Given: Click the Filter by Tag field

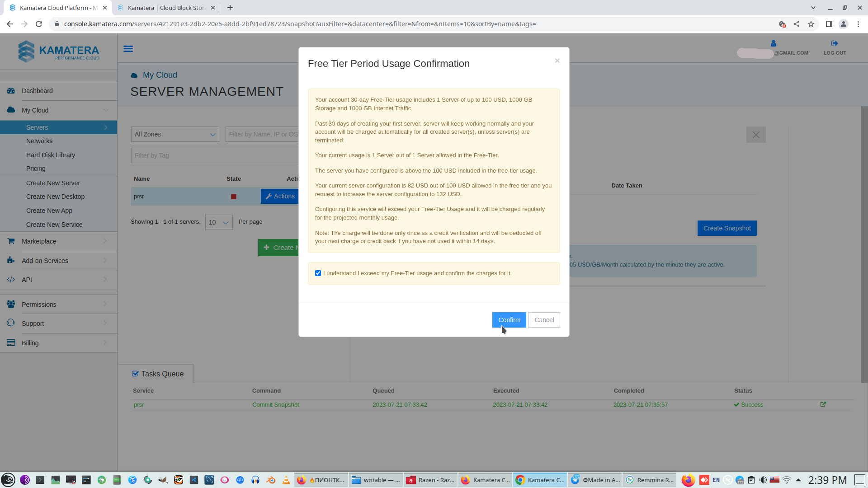Looking at the screenshot, I should tap(215, 155).
